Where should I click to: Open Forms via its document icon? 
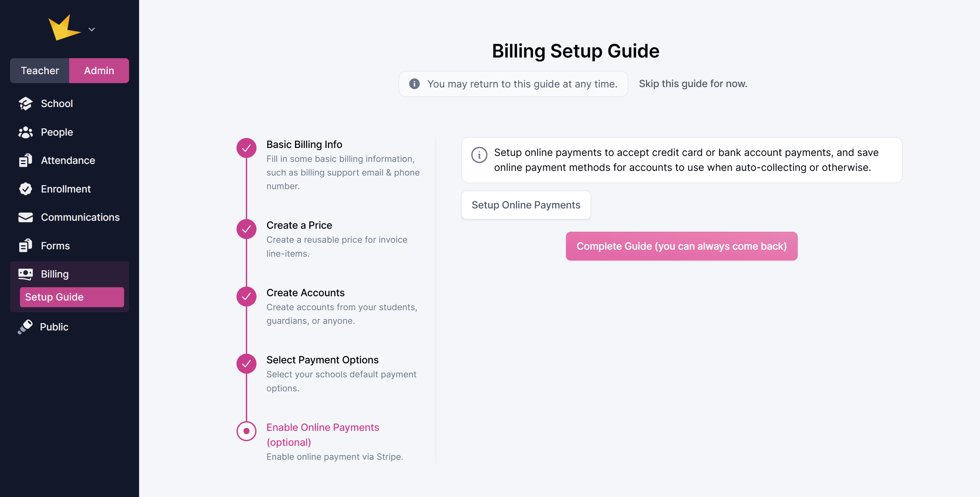pyautogui.click(x=26, y=246)
